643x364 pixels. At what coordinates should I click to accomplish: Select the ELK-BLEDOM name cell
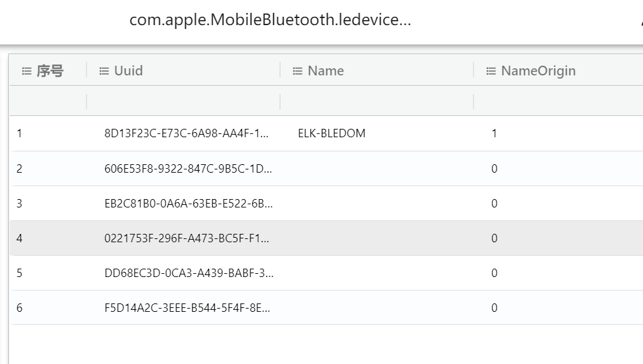click(x=331, y=134)
